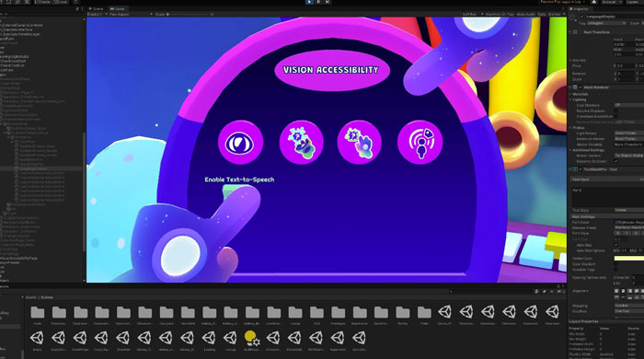Click the Scenes breadcrumb in Project panel

(x=46, y=297)
